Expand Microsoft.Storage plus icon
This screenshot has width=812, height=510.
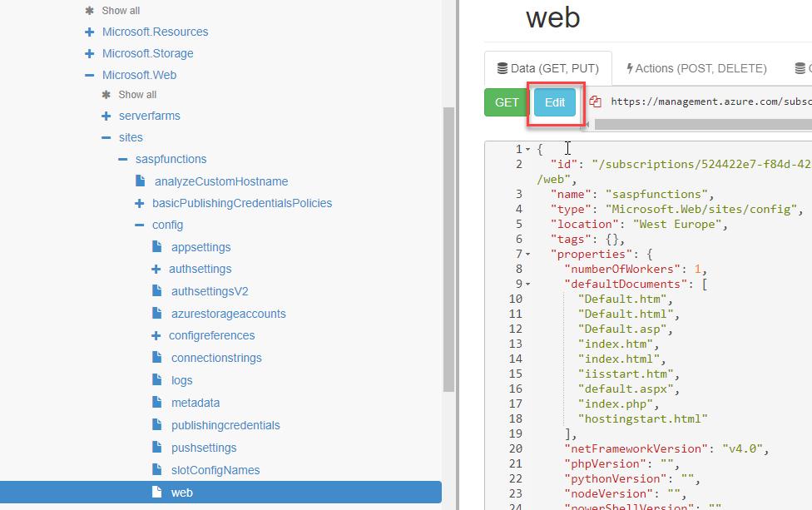(x=90, y=54)
